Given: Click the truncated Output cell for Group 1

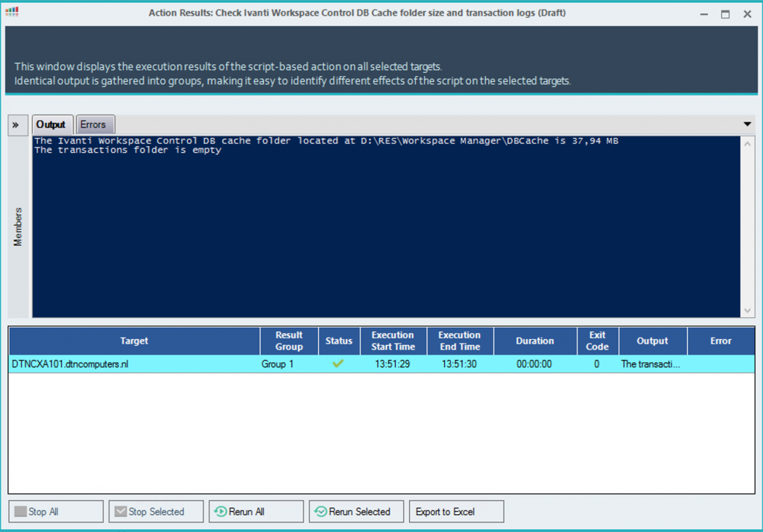Looking at the screenshot, I should [x=652, y=364].
